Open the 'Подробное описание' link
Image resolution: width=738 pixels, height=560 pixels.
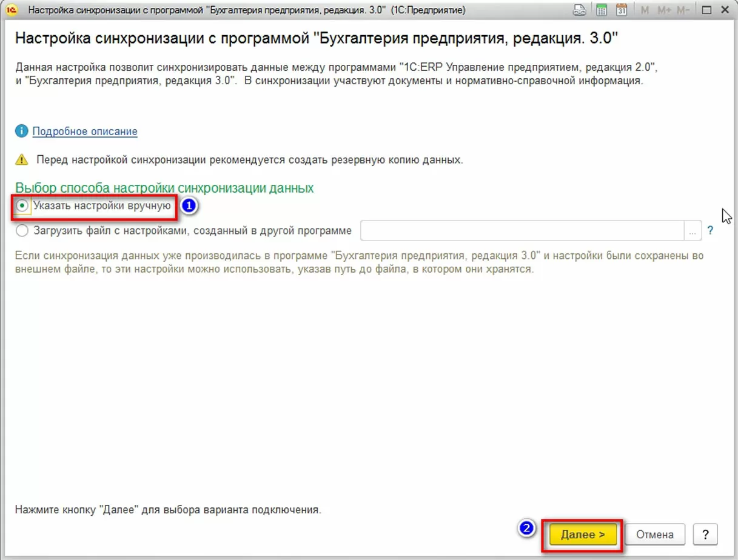click(85, 132)
